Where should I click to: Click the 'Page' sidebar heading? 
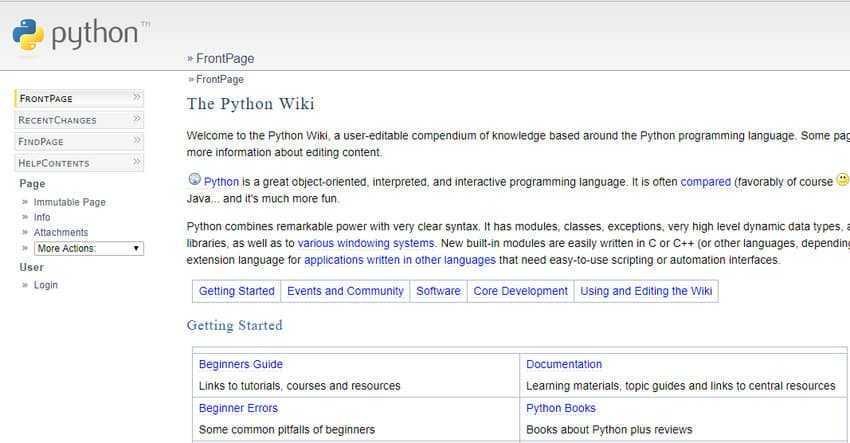[x=32, y=184]
